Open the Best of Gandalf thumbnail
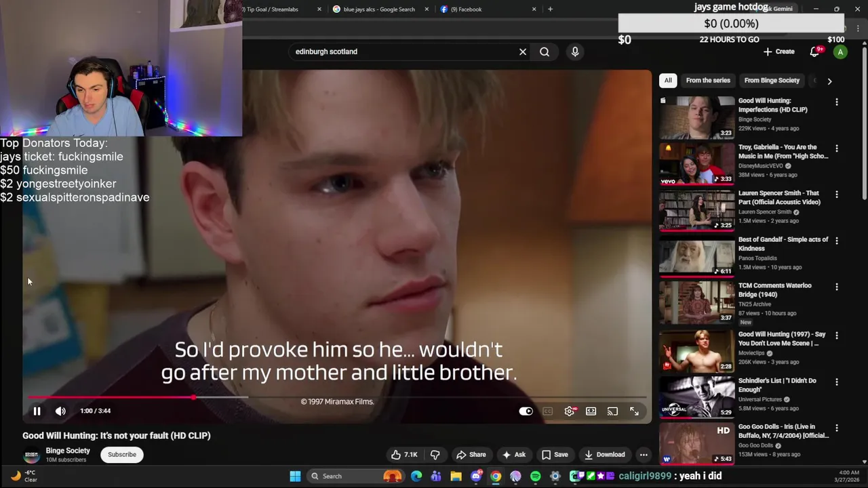The image size is (868, 488). (697, 256)
